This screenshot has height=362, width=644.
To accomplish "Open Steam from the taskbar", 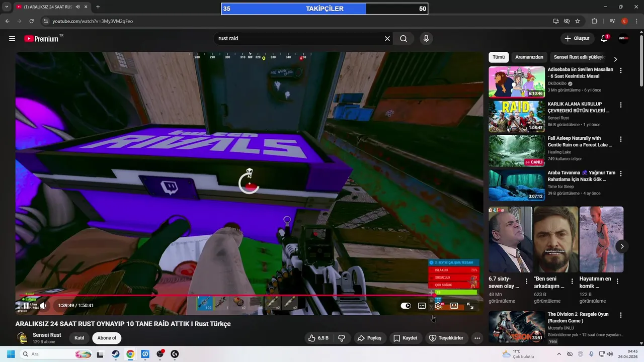I will click(115, 354).
